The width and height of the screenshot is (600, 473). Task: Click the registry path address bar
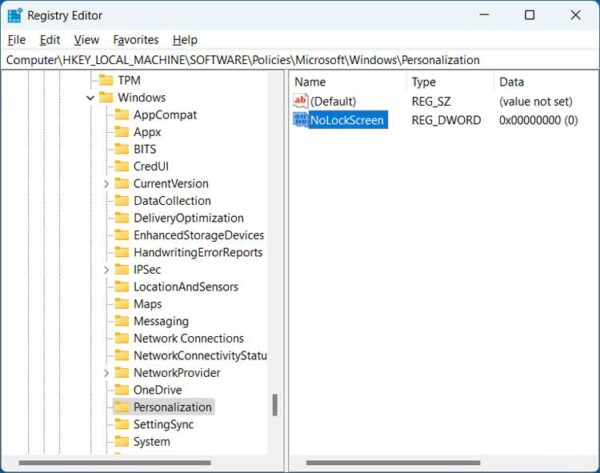(x=300, y=60)
